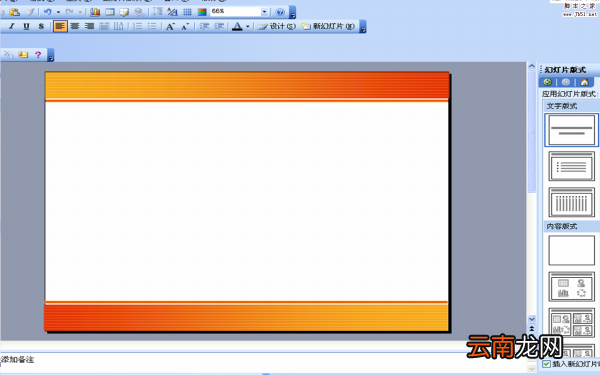Screen dimensions: 600x375
Task: Select the two-content layout thumbnail
Action: (571, 323)
